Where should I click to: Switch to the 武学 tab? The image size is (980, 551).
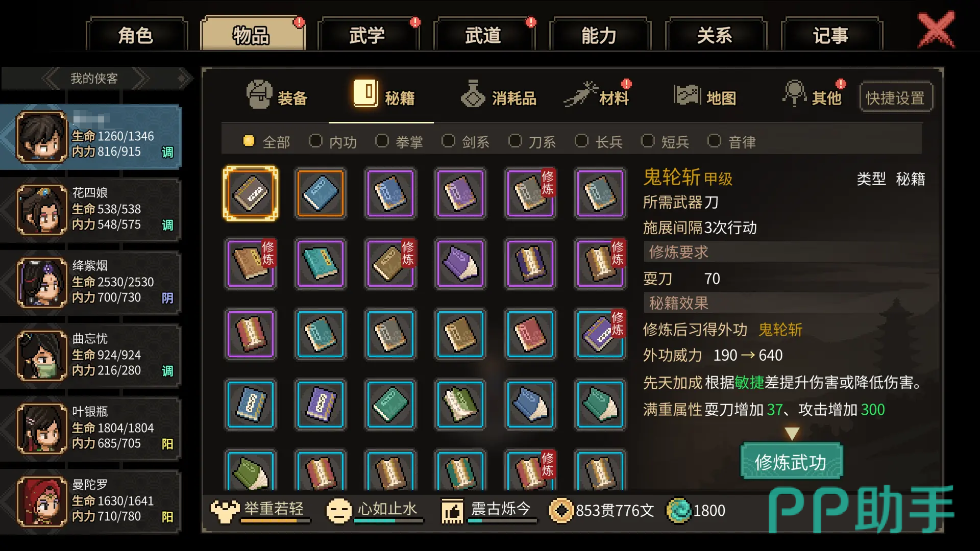coord(367,35)
